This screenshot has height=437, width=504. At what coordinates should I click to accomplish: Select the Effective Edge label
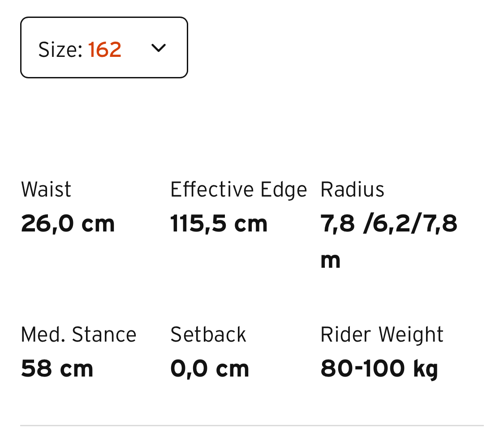click(x=238, y=189)
